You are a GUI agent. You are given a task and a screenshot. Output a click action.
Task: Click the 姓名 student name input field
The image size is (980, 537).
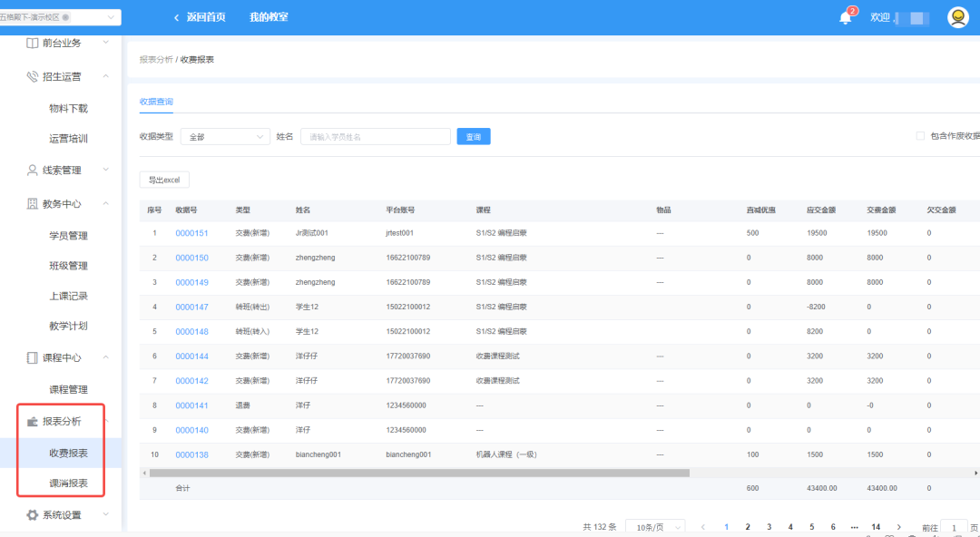pyautogui.click(x=375, y=137)
